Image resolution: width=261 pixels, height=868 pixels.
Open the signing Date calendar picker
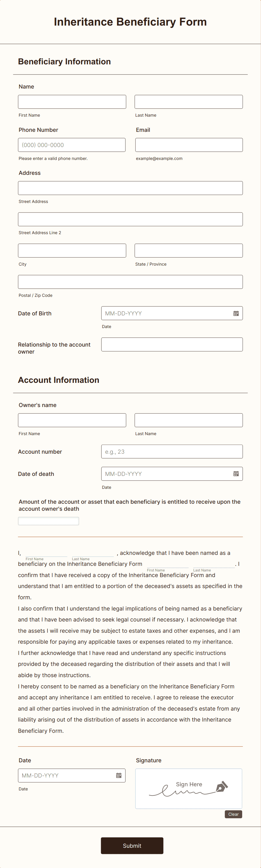[x=119, y=775]
